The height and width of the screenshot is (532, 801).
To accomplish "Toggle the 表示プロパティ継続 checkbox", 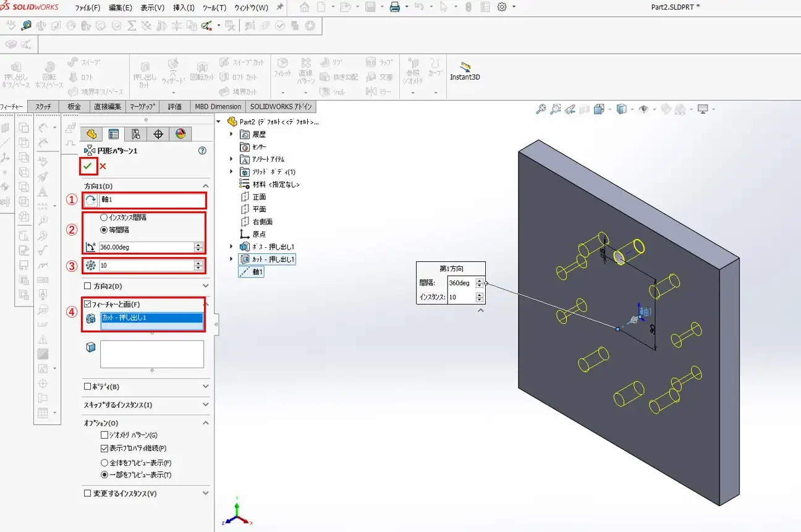I will [104, 448].
